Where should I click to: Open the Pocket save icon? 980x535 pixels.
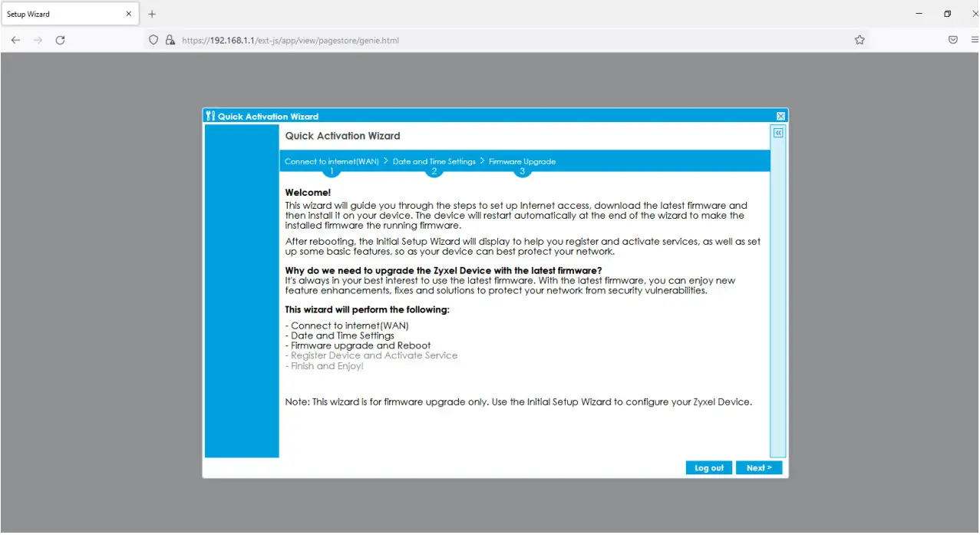(x=953, y=40)
